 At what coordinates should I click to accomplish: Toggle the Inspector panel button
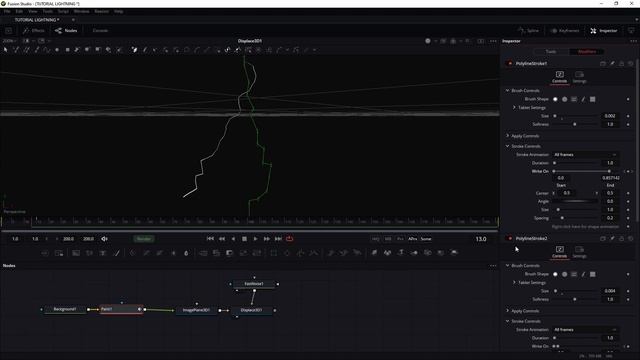pos(604,31)
